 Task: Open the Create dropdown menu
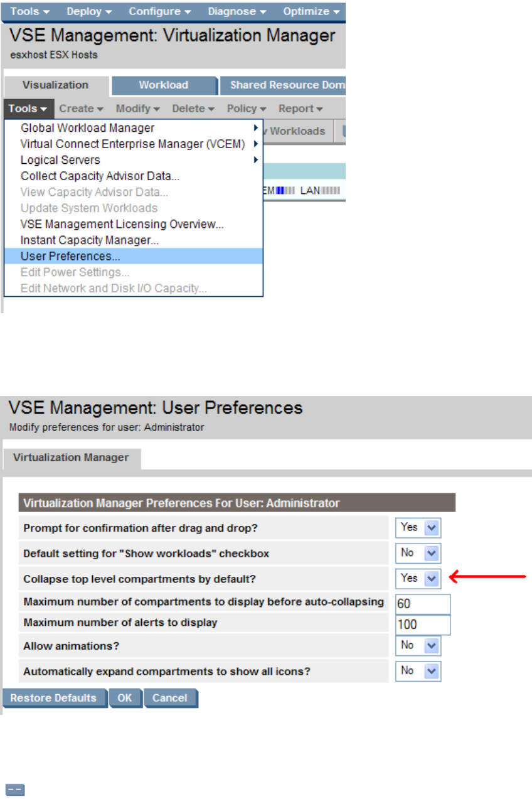tap(81, 109)
